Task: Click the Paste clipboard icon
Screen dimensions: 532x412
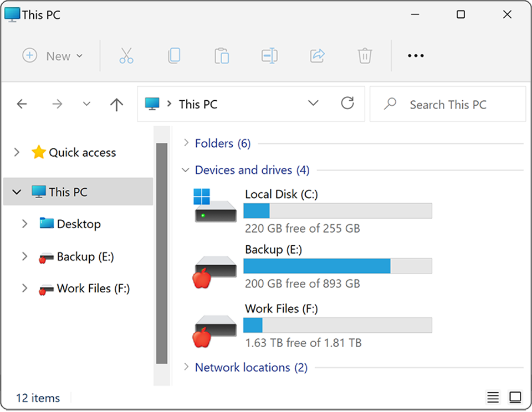Action: pyautogui.click(x=222, y=55)
